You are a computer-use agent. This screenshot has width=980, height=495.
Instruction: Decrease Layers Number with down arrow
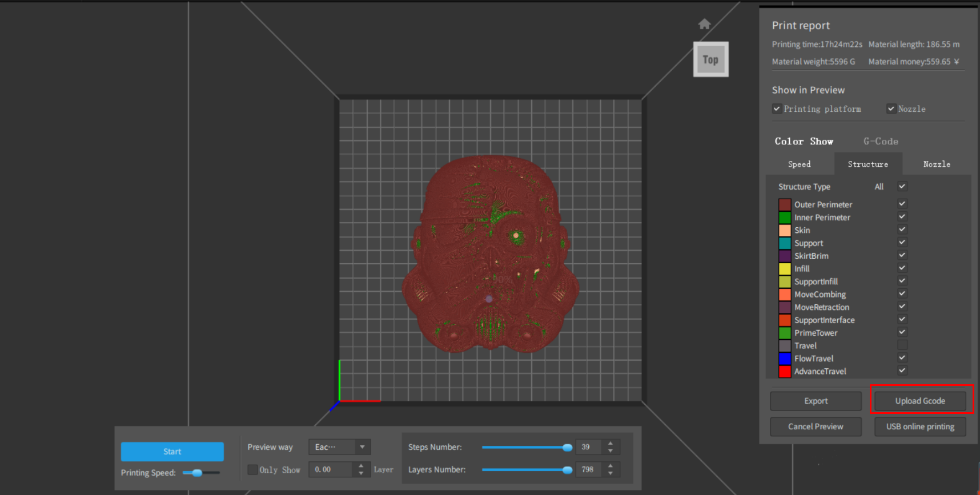click(x=611, y=473)
